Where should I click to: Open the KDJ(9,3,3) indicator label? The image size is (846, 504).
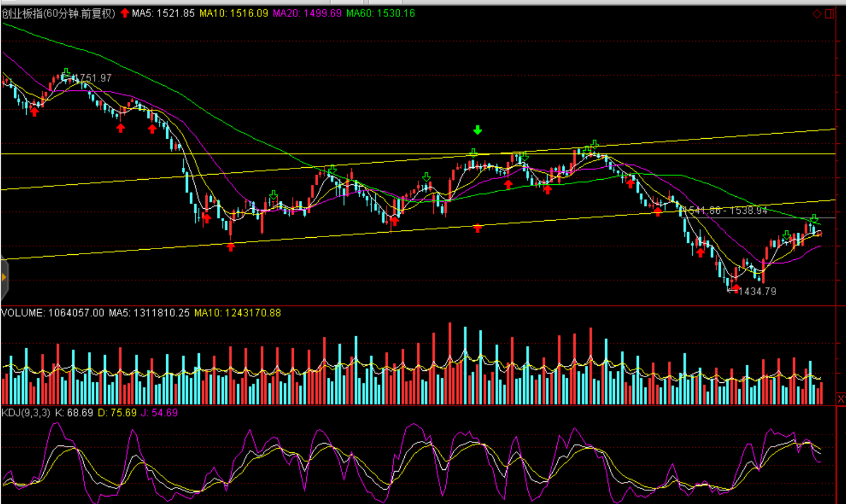pyautogui.click(x=26, y=412)
